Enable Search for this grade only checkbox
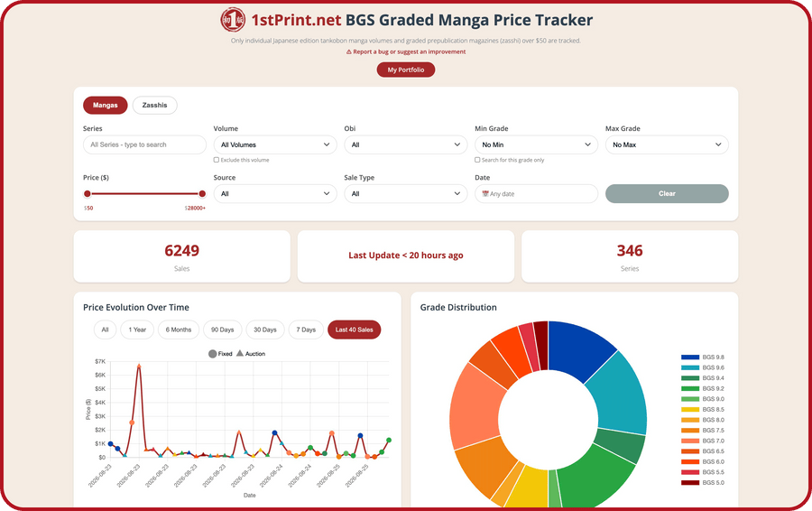The width and height of the screenshot is (812, 511). [x=477, y=160]
